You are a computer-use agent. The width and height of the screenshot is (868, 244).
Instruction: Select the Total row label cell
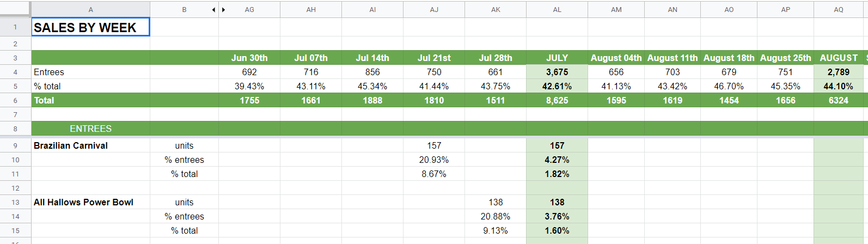coord(90,100)
